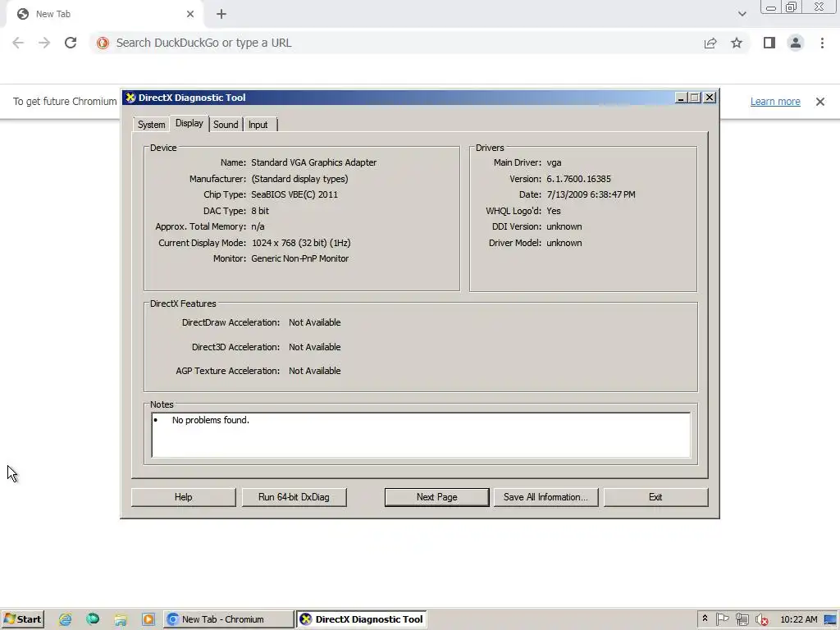Close the New Tab tab
Image resolution: width=840 pixels, height=630 pixels.
[190, 14]
